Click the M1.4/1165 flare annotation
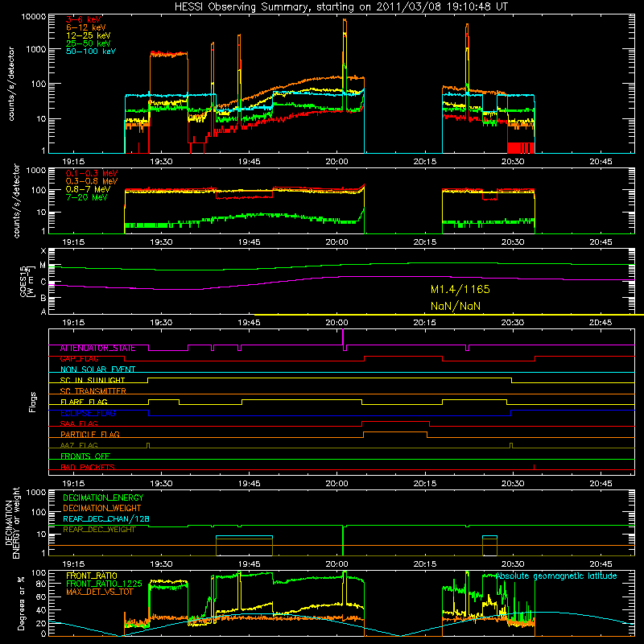 click(x=460, y=289)
